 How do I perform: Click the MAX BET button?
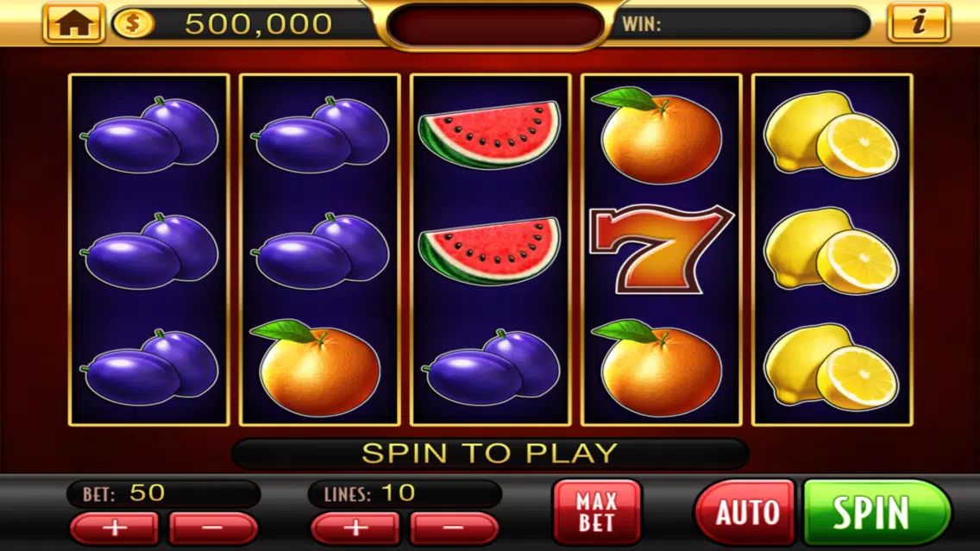[x=597, y=511]
